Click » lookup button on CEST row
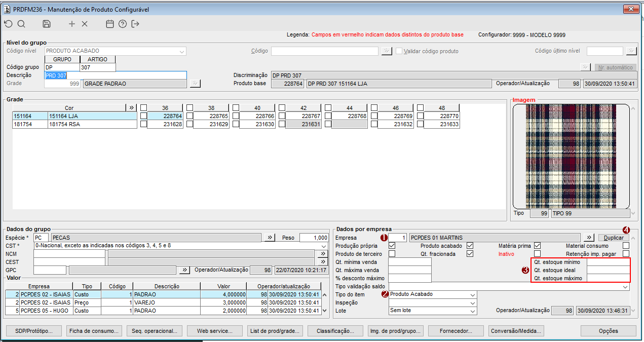The height and width of the screenshot is (342, 644). point(323,261)
